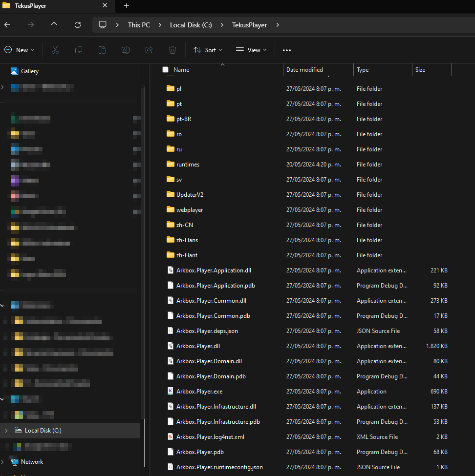Click the Refresh button in navigation bar
475x476 pixels.
tap(78, 25)
